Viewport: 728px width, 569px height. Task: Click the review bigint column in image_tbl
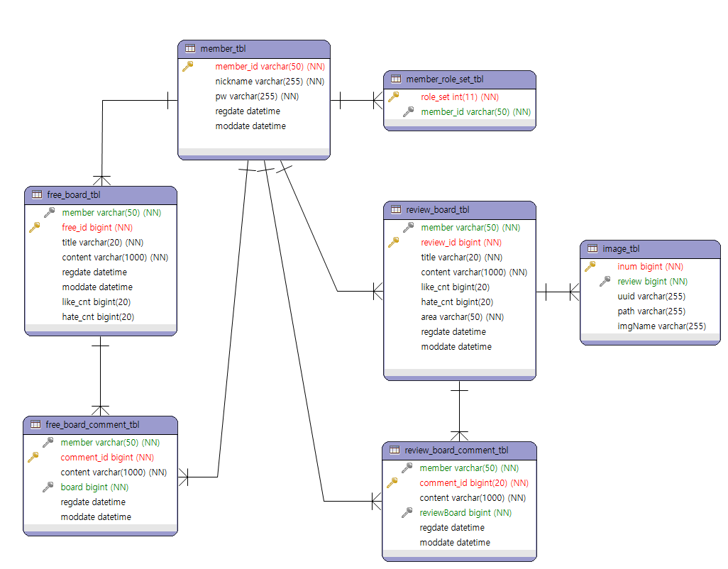tap(652, 281)
